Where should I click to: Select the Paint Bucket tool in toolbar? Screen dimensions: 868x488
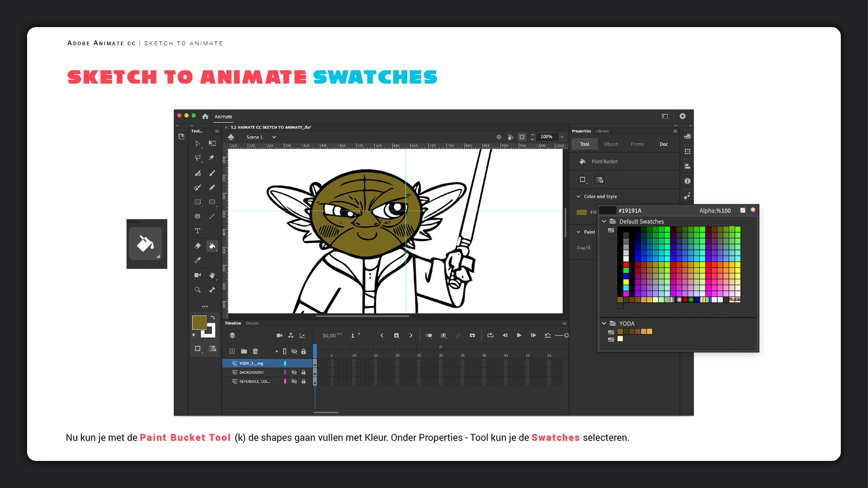pyautogui.click(x=212, y=246)
